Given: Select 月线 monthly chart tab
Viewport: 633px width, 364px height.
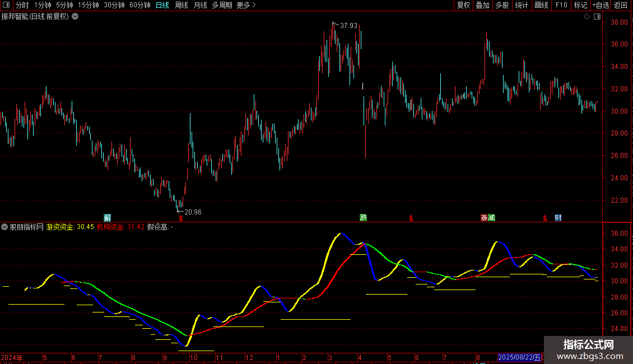Looking at the screenshot, I should (x=200, y=5).
